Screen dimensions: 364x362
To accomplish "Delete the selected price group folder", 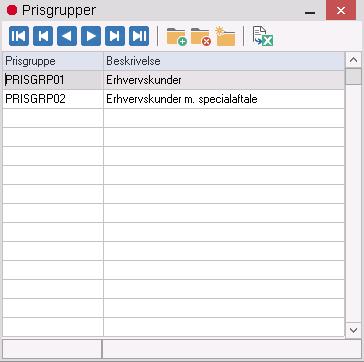I will 201,36.
